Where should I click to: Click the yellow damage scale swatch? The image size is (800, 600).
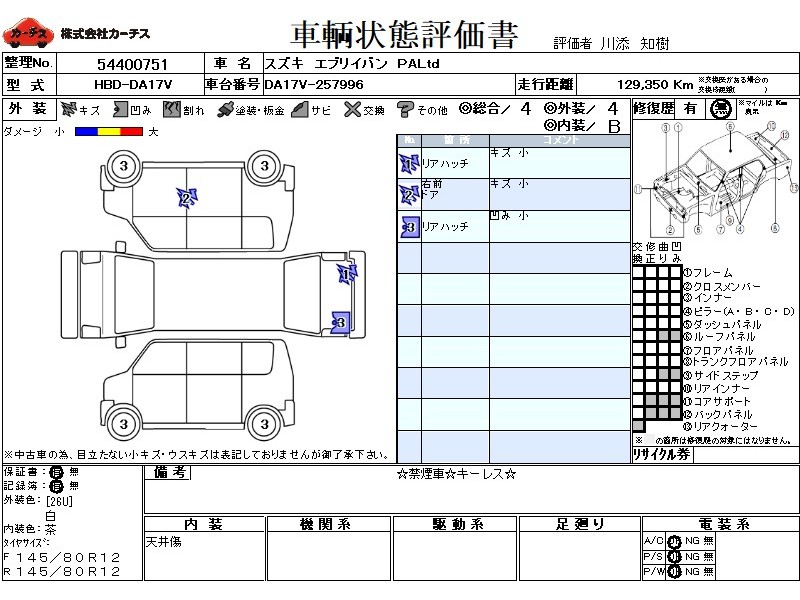109,132
